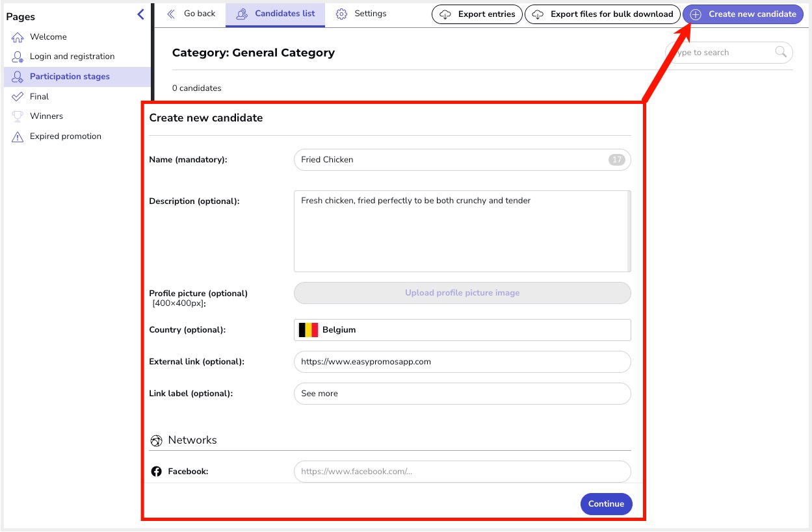812x532 pixels.
Task: Click the Settings gear icon
Action: tap(341, 14)
